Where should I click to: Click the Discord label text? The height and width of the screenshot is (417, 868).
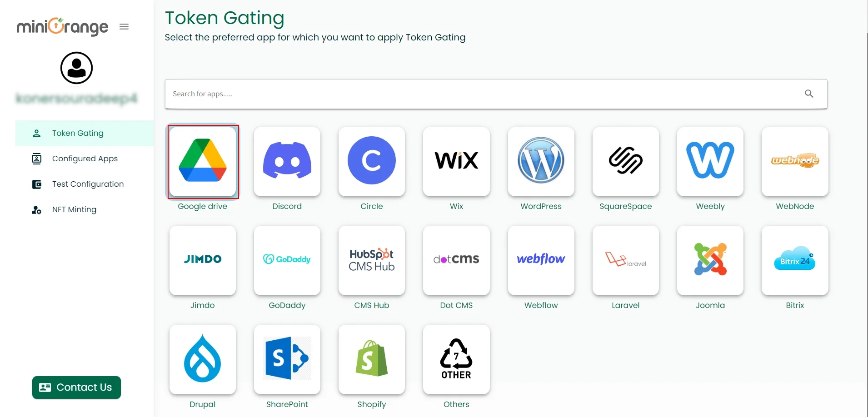[287, 206]
